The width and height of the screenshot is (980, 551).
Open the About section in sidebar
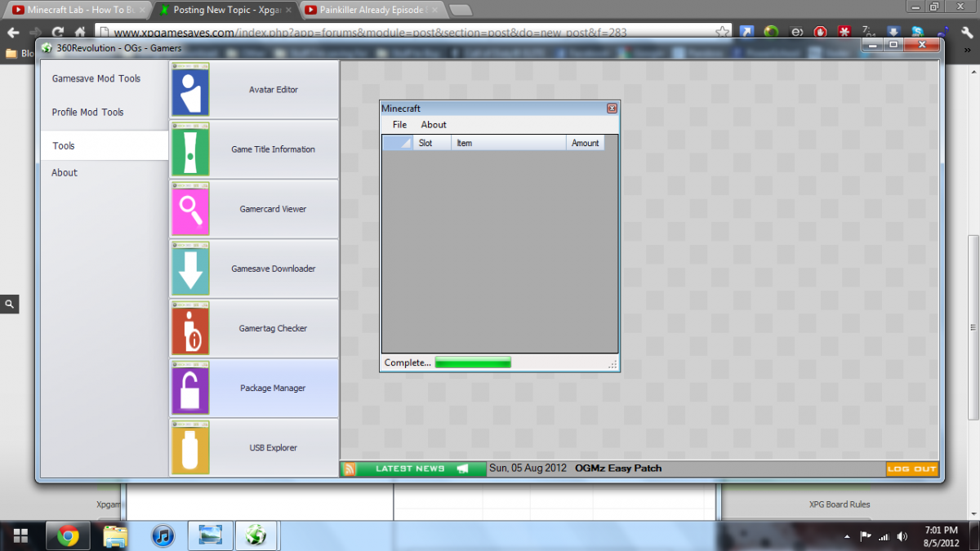click(x=65, y=173)
